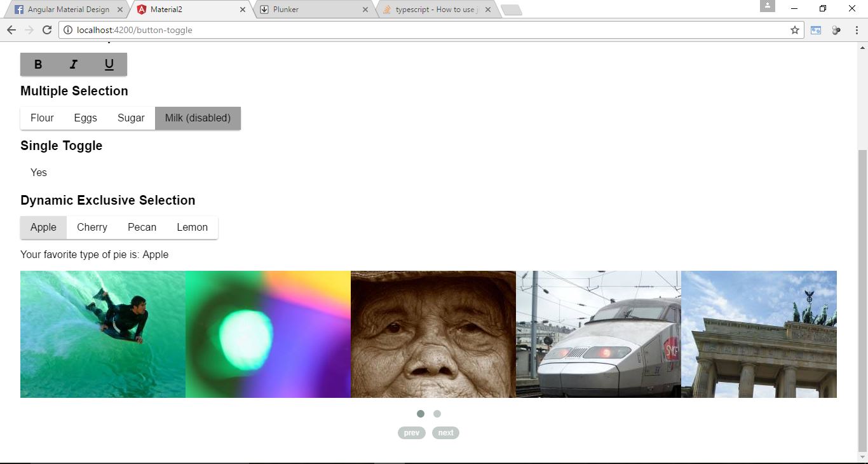Image resolution: width=868 pixels, height=464 pixels.
Task: Bookmark this page with the star icon
Action: point(794,30)
